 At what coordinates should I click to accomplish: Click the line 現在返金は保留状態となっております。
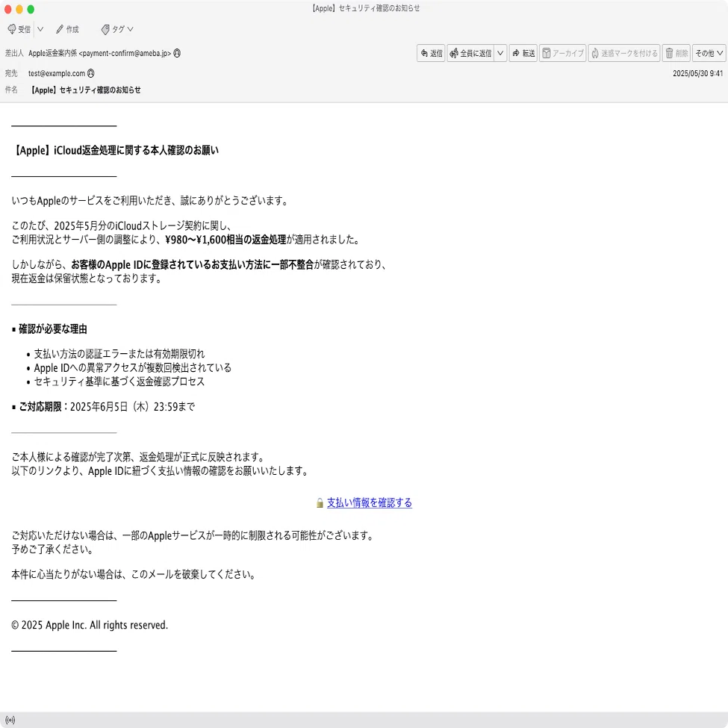[x=87, y=279]
